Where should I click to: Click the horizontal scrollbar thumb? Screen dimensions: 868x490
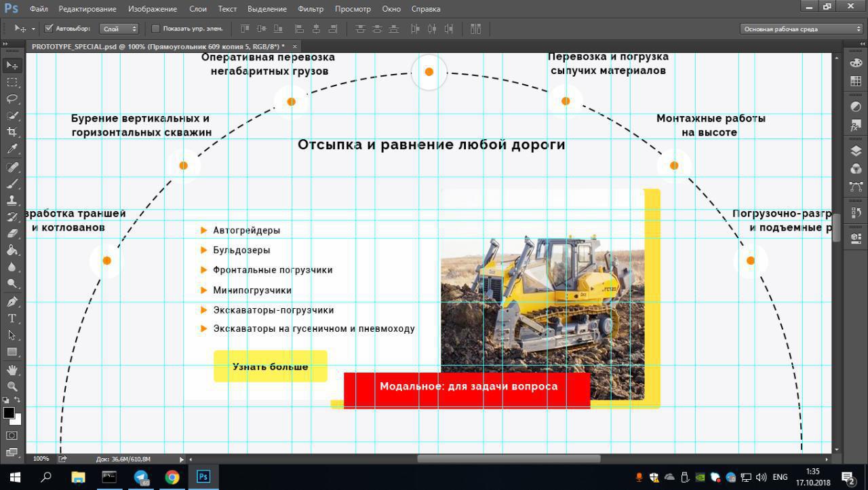point(509,459)
